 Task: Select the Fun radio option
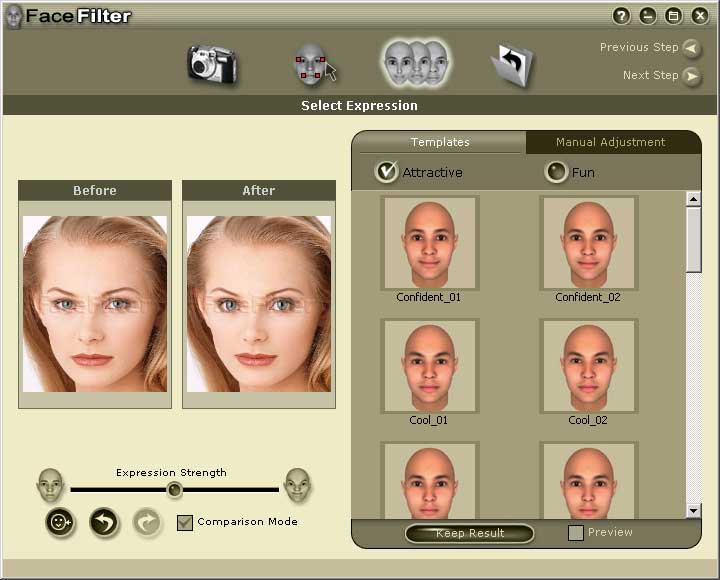click(x=556, y=172)
